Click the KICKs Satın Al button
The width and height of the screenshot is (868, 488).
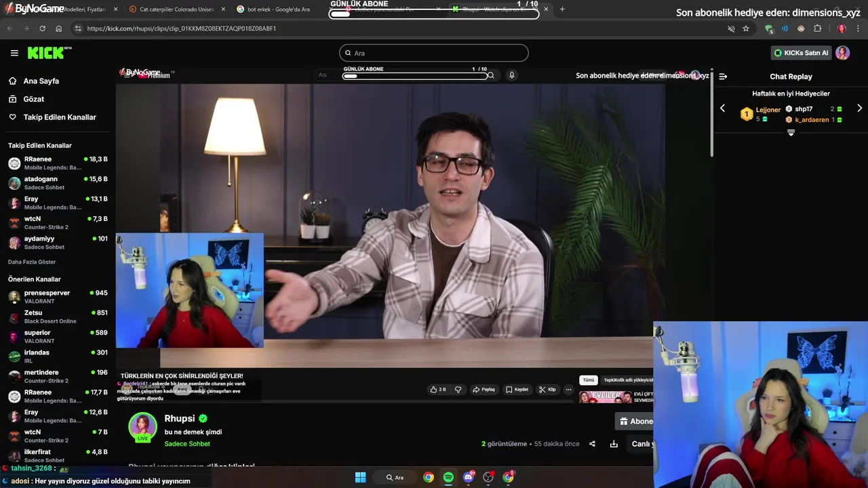click(802, 53)
